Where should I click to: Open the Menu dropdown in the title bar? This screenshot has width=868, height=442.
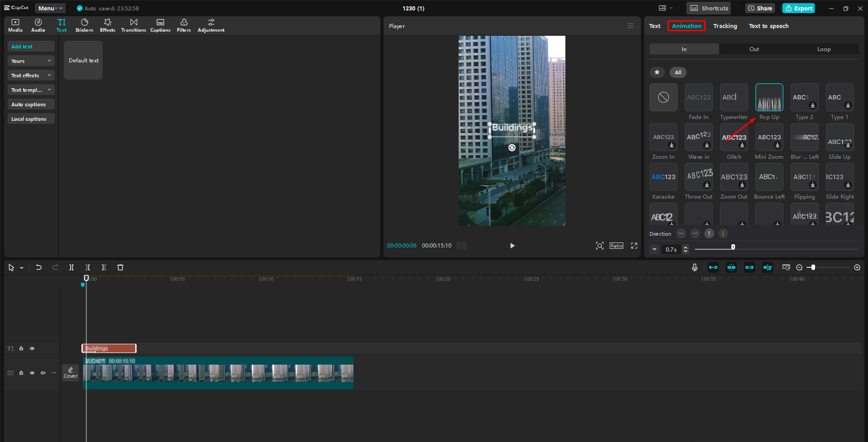pyautogui.click(x=50, y=8)
